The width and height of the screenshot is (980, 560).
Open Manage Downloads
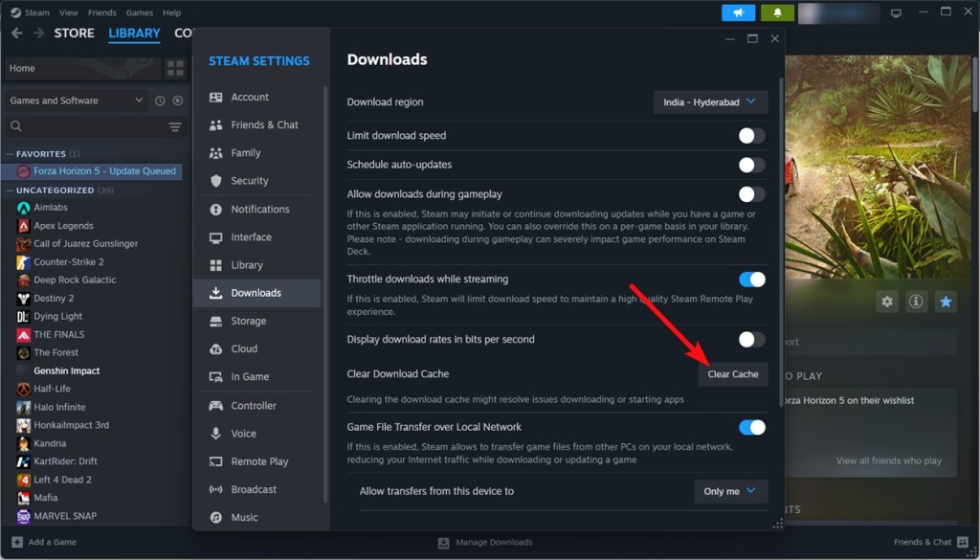[x=485, y=543]
